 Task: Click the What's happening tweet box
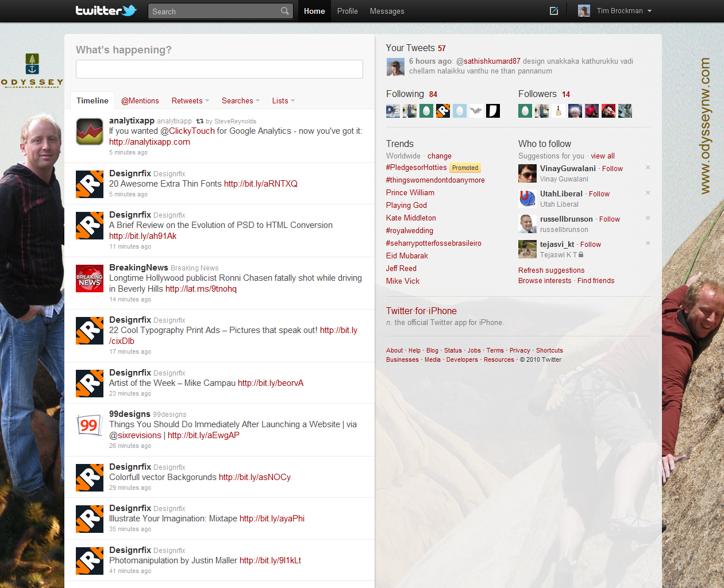(x=219, y=69)
